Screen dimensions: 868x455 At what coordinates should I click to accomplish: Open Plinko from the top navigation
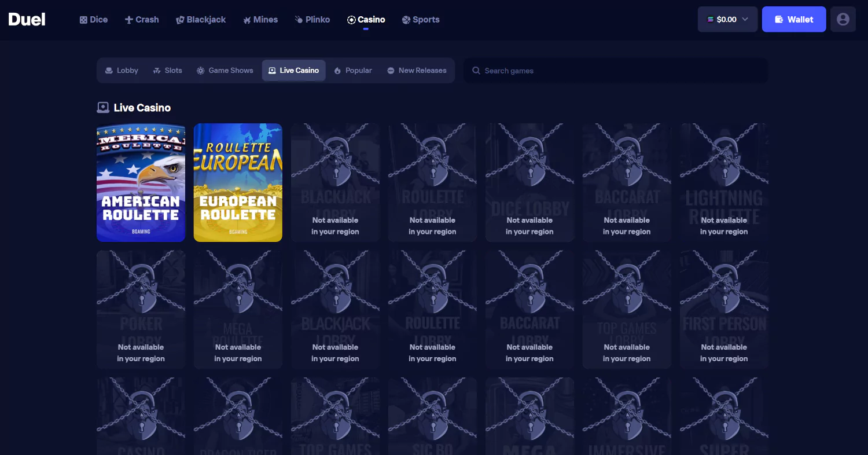coord(312,20)
